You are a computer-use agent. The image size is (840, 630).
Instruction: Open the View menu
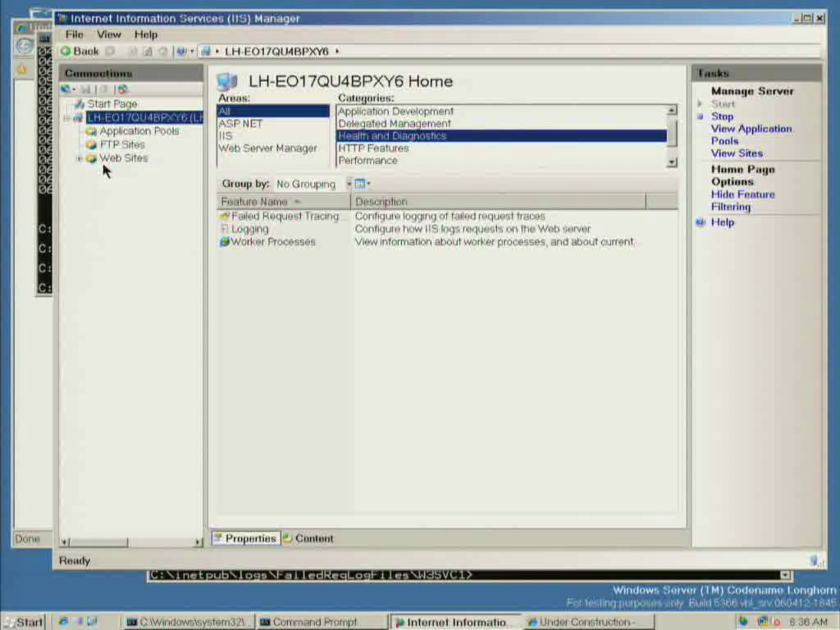108,34
